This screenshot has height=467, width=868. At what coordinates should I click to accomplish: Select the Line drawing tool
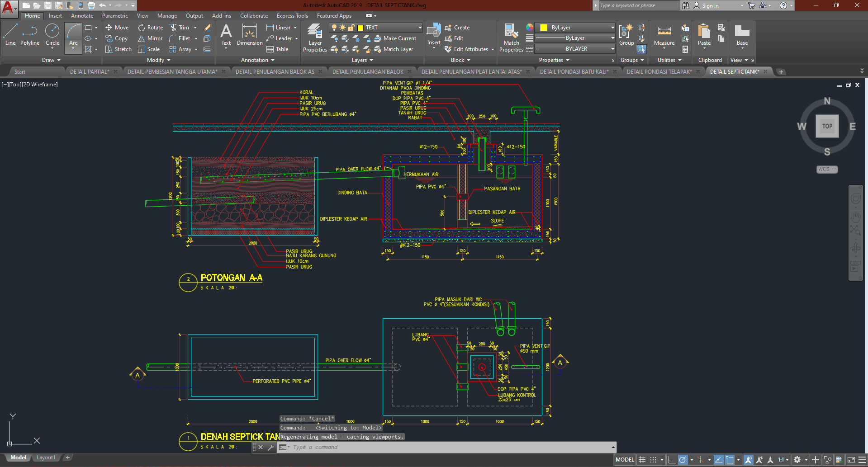10,35
